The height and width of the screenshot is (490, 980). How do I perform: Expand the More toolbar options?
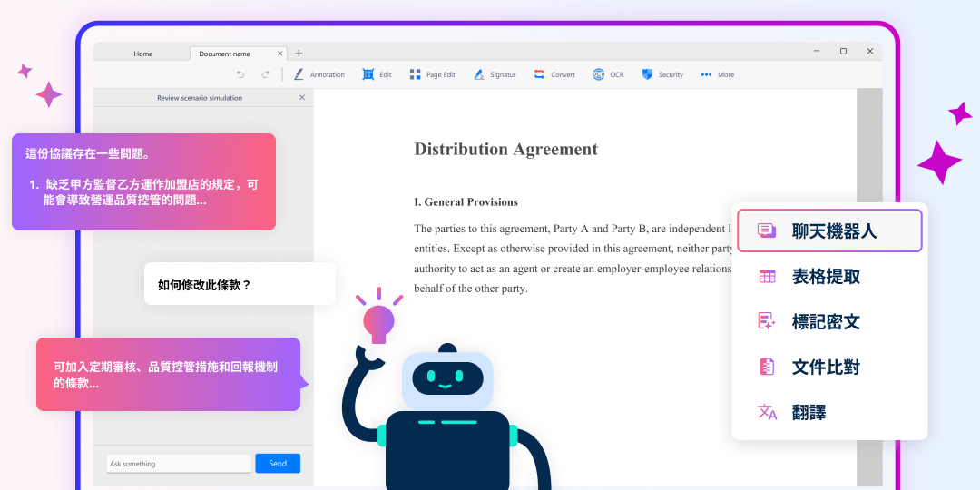point(707,74)
